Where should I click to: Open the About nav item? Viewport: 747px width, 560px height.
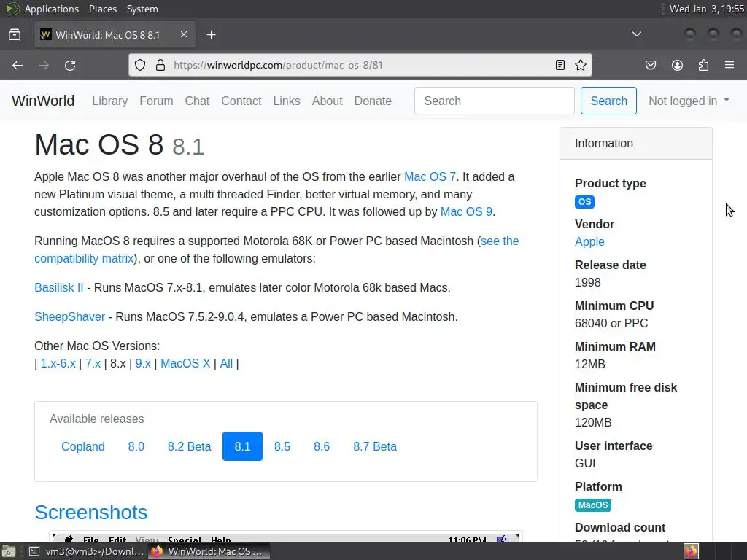328,101
